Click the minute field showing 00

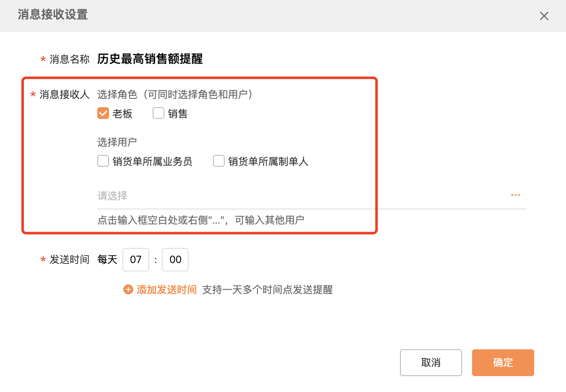[x=175, y=260]
